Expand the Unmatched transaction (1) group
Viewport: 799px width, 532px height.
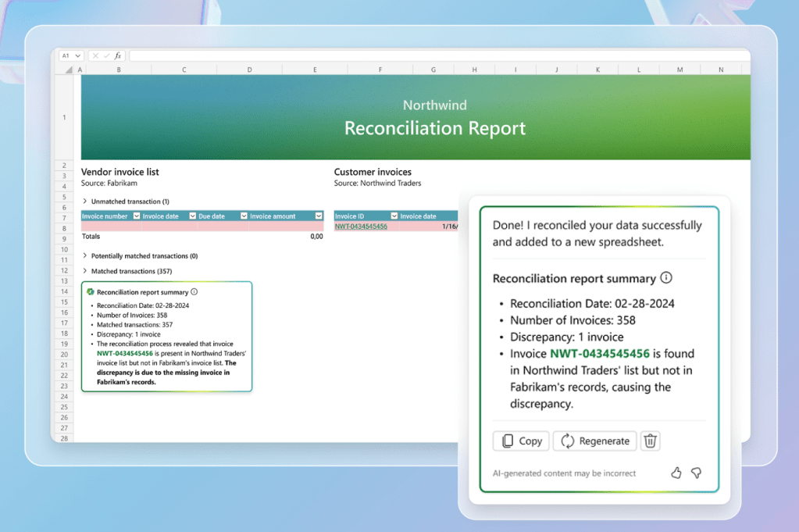(85, 202)
